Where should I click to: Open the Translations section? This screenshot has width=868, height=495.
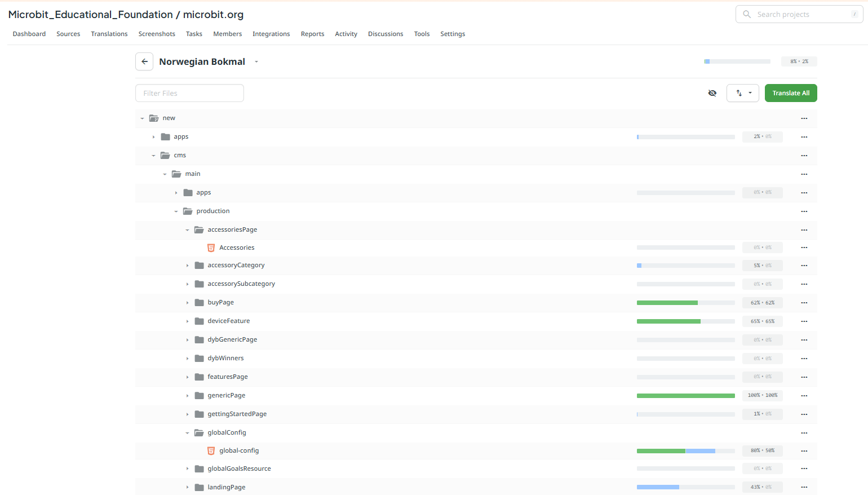[109, 34]
